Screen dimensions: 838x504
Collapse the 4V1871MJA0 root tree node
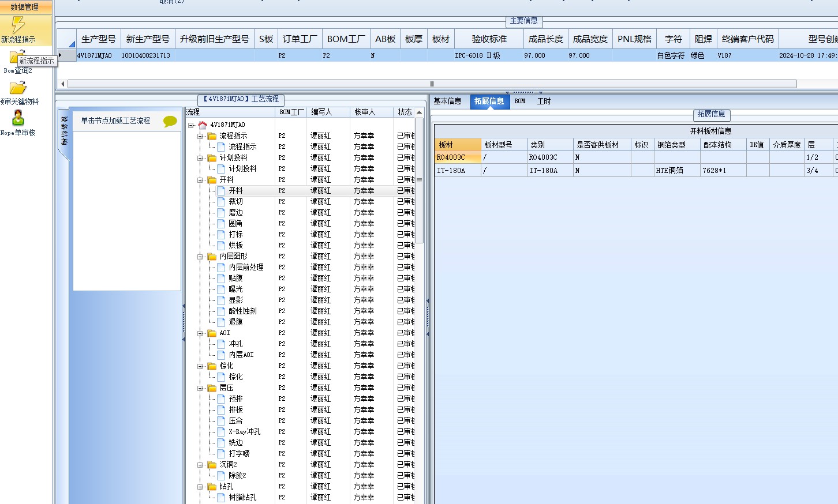pyautogui.click(x=191, y=125)
